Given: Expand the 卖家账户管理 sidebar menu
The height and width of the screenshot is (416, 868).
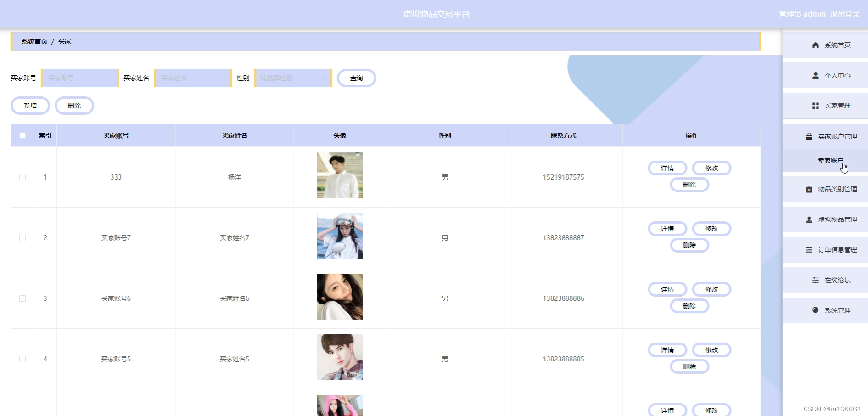Looking at the screenshot, I should click(x=825, y=136).
